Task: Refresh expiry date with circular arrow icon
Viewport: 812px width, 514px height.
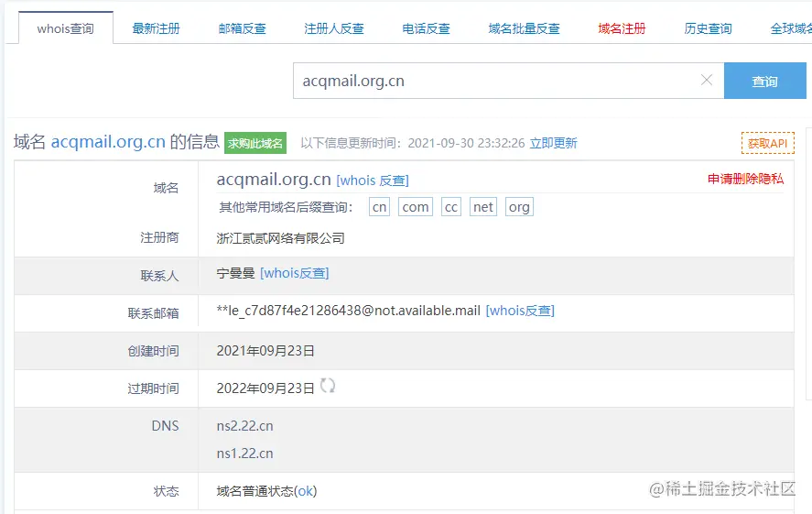Action: click(x=328, y=386)
